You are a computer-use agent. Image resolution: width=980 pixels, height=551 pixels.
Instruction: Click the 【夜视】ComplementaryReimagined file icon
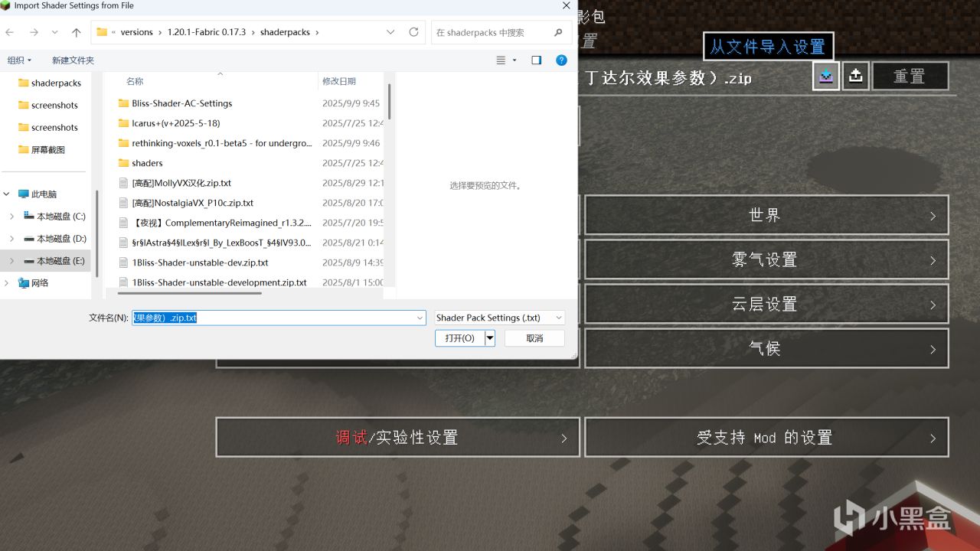pos(124,223)
